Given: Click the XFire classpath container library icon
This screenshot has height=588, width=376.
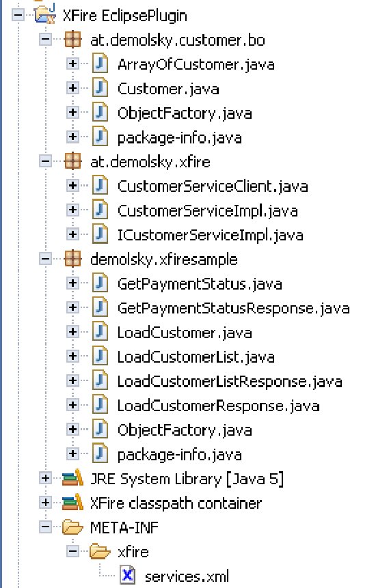Looking at the screenshot, I should (72, 503).
